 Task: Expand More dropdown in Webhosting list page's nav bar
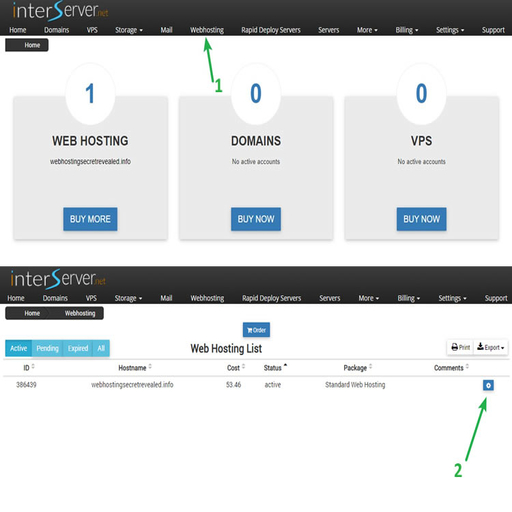click(x=369, y=298)
